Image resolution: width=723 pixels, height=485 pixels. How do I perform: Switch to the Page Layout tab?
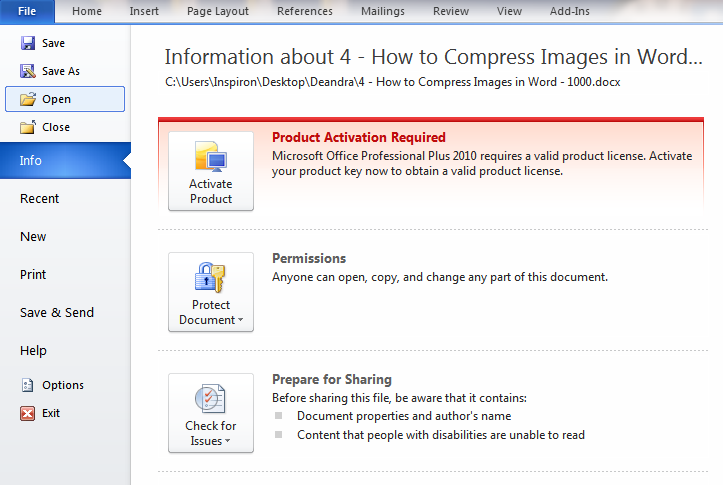click(x=218, y=12)
